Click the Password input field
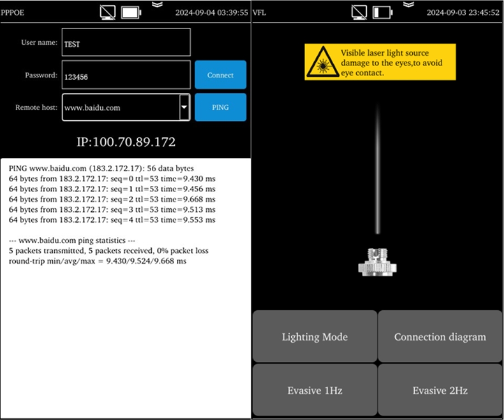504x420 pixels. (x=126, y=76)
